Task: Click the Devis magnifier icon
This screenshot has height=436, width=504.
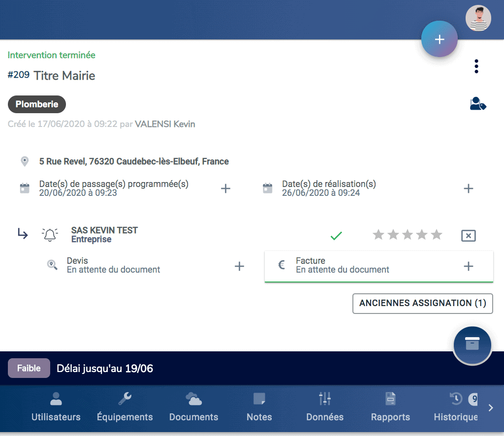Action: click(x=52, y=265)
